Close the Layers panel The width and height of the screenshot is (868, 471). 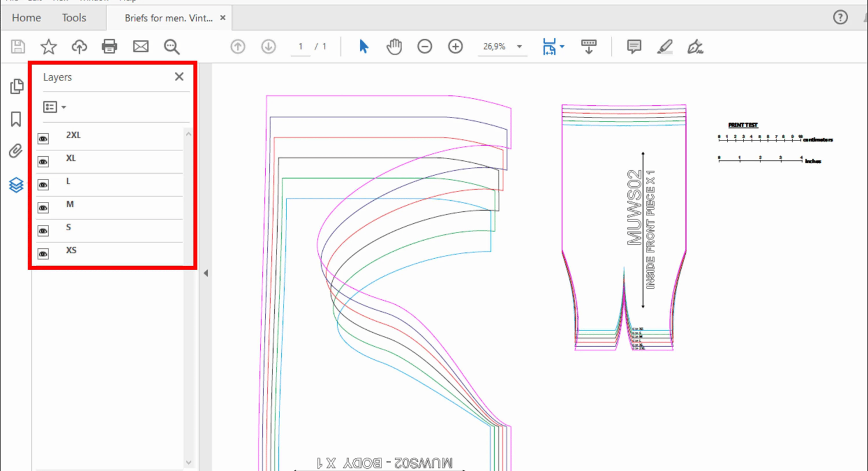[x=179, y=77]
